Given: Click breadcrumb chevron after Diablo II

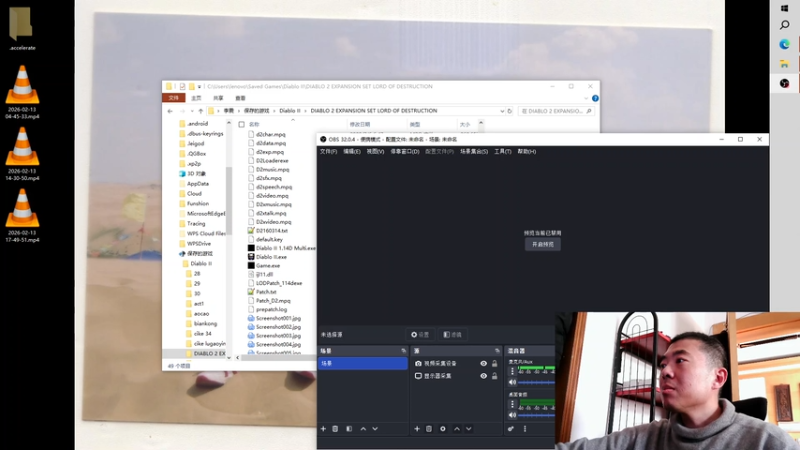Looking at the screenshot, I should coord(305,111).
